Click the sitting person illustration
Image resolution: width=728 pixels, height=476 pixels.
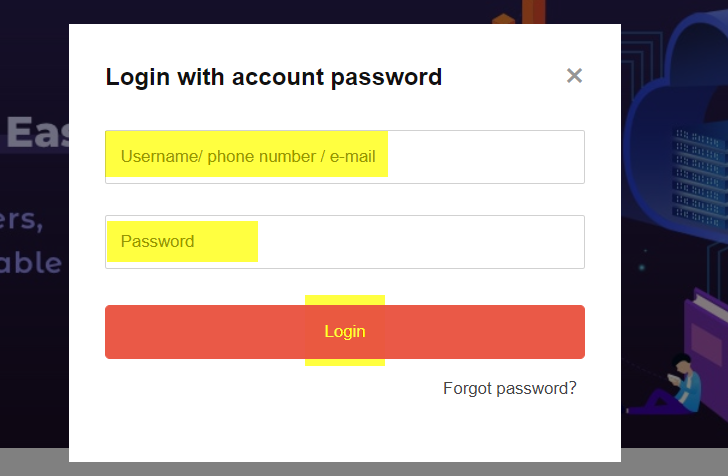click(x=669, y=385)
